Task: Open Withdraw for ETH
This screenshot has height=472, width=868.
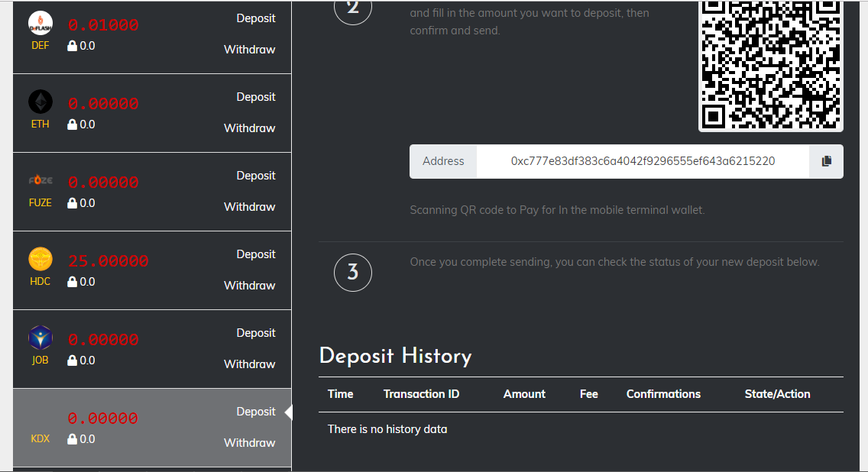Action: 250,128
